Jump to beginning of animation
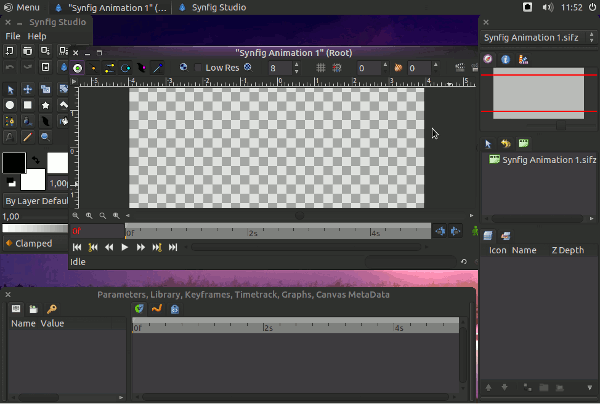 tap(77, 247)
